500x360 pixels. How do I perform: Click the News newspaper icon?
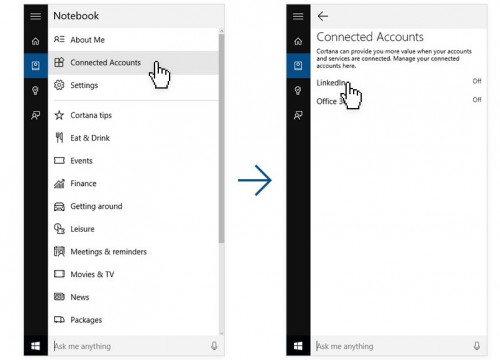(59, 296)
